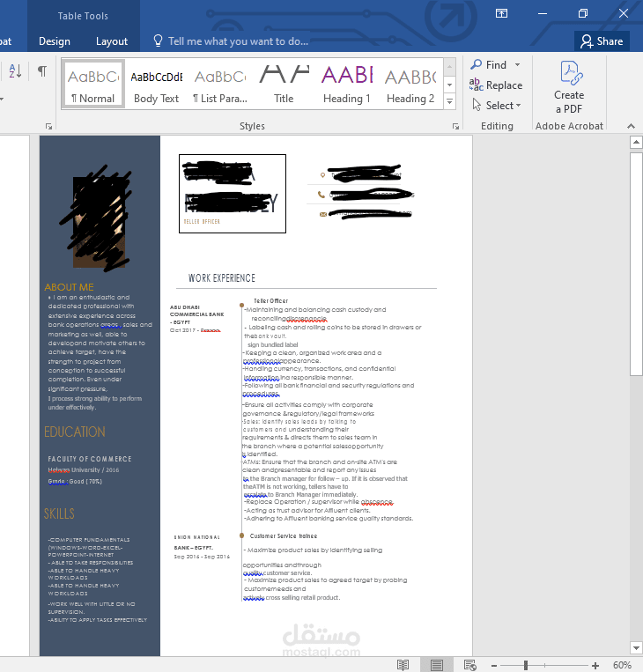The width and height of the screenshot is (643, 672).
Task: Move the styles gallery up one row
Action: (449, 66)
